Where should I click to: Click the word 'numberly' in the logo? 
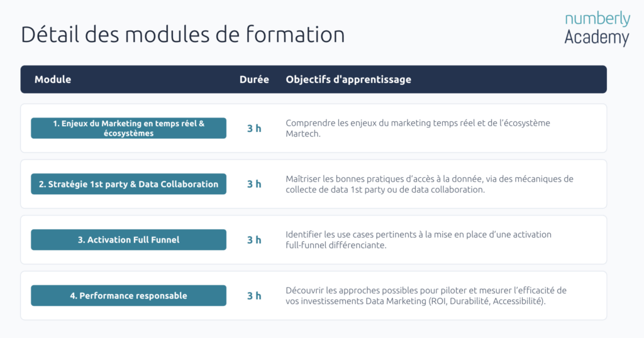597,19
